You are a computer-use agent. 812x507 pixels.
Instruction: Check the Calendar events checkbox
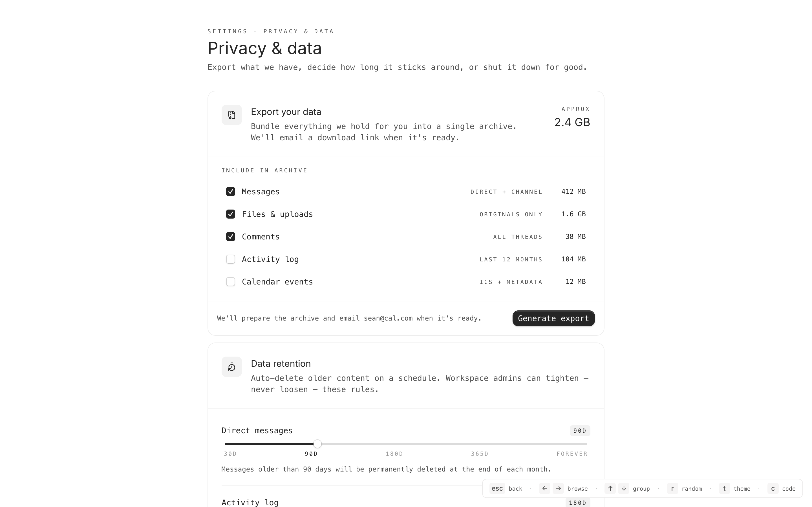[231, 282]
